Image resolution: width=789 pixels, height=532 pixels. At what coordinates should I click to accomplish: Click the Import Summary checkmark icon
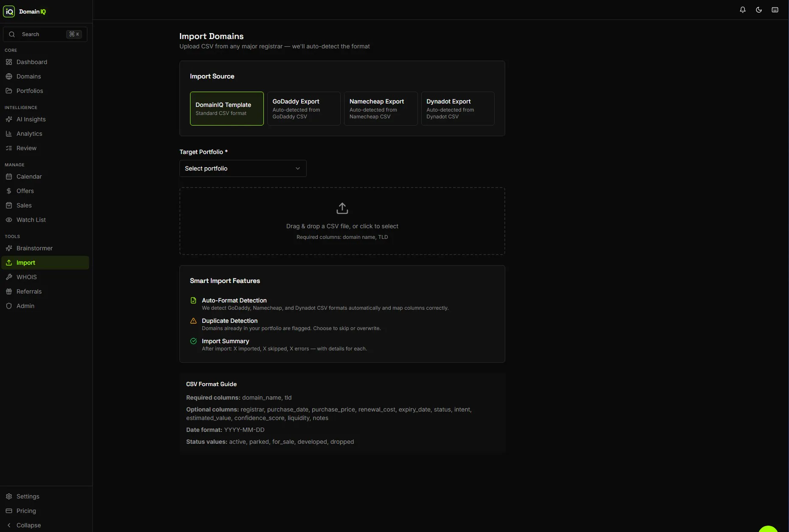point(193,341)
